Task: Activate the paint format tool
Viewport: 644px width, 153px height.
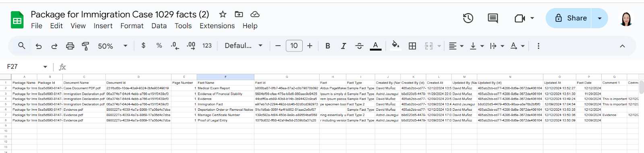Action: [85, 46]
